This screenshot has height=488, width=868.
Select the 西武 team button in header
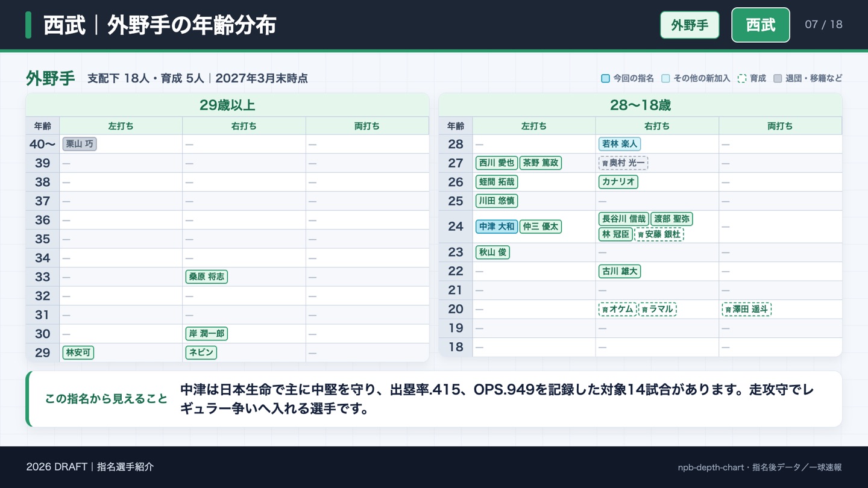[x=761, y=25]
